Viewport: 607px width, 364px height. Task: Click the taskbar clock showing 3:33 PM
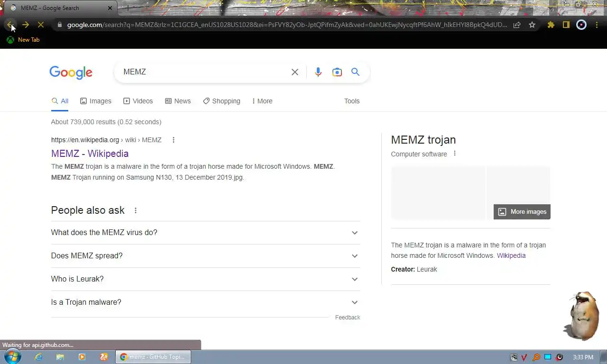(583, 357)
